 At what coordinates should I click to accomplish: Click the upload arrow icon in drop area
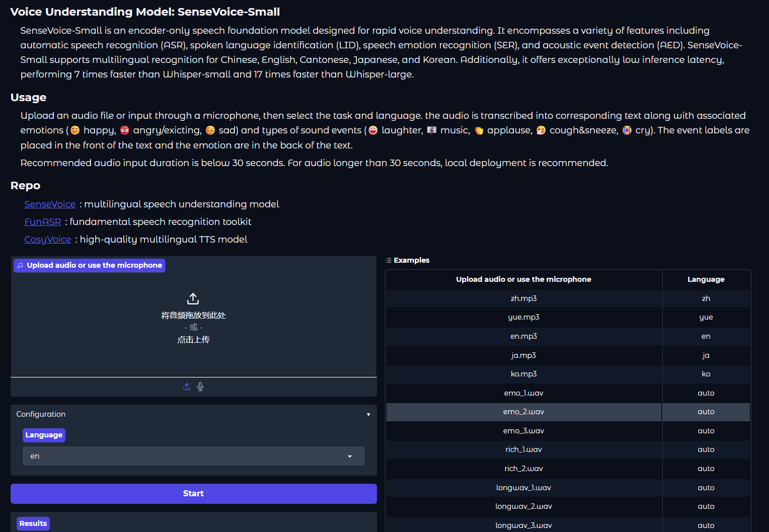(193, 298)
